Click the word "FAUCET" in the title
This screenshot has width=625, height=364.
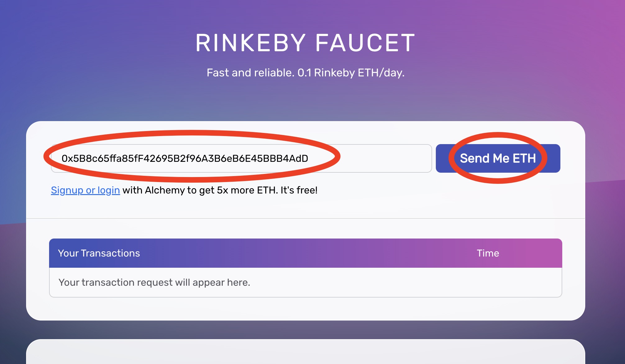tap(365, 43)
